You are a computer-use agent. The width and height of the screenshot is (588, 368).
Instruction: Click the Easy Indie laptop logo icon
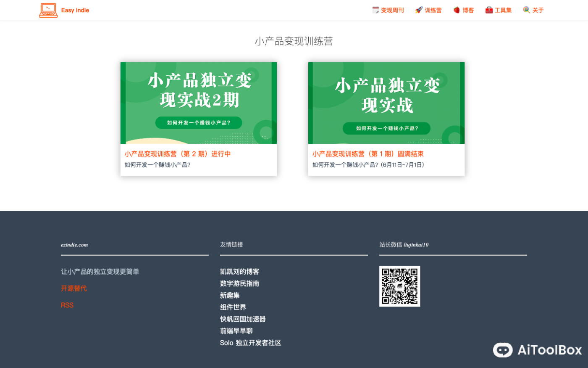48,10
